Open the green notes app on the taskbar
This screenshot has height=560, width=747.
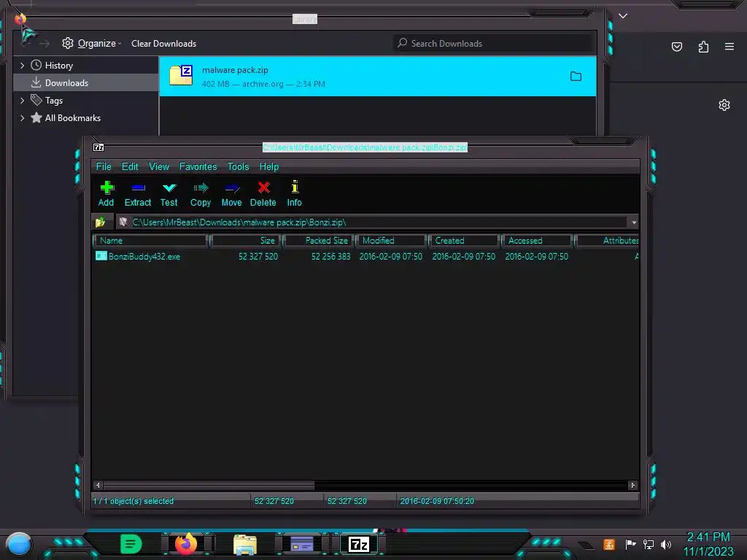(131, 544)
